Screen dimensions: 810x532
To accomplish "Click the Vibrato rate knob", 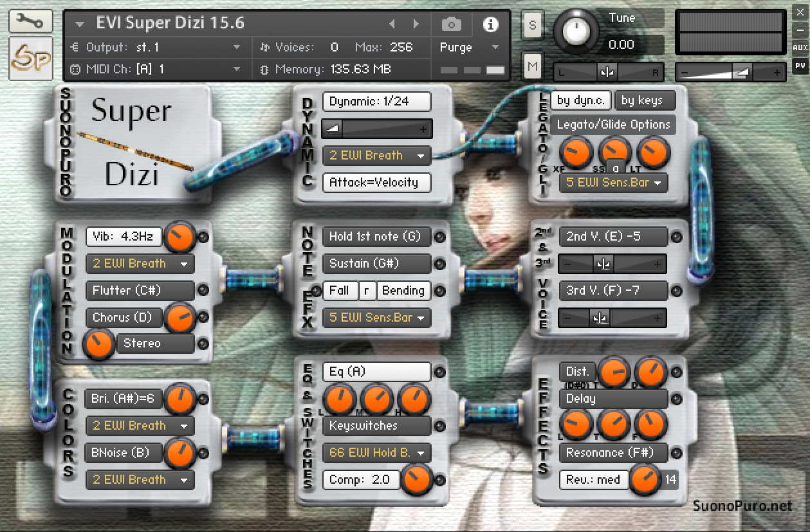I will [x=179, y=237].
